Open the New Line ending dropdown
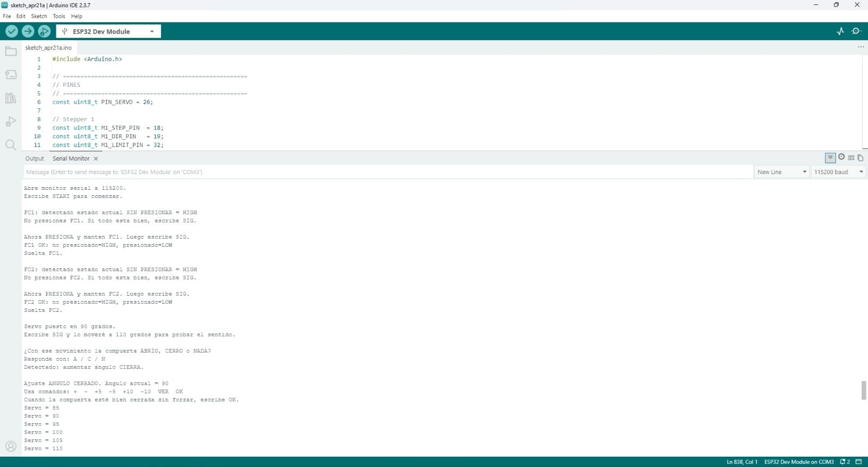The width and height of the screenshot is (868, 467). tap(782, 172)
